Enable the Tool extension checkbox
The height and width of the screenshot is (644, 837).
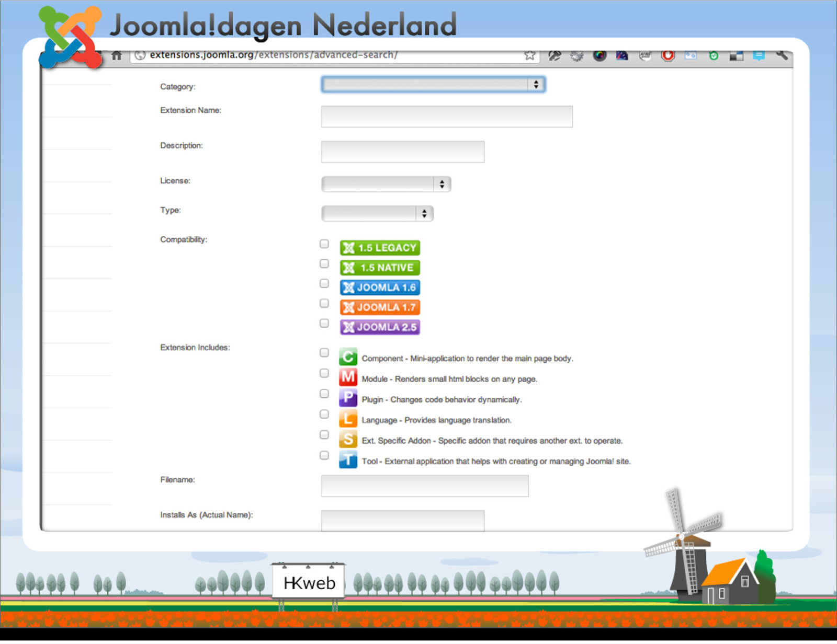[x=324, y=455]
